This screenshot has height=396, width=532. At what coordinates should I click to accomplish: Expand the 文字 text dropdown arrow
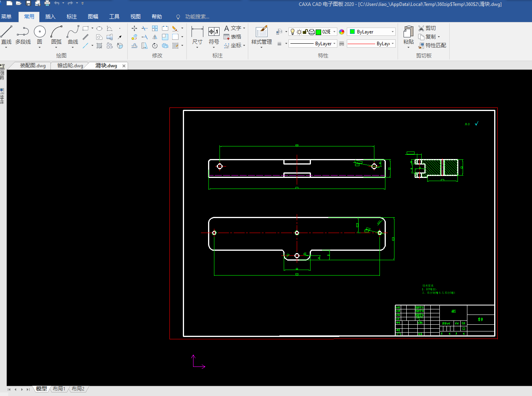click(x=244, y=28)
